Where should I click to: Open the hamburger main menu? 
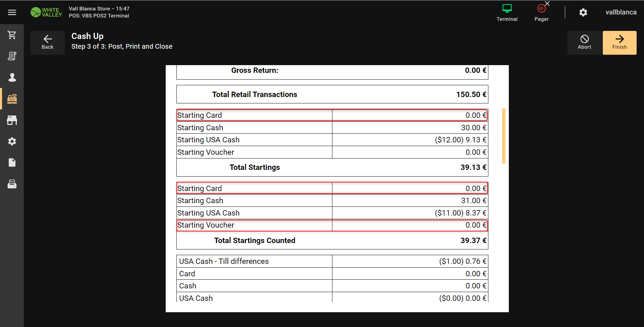(12, 12)
